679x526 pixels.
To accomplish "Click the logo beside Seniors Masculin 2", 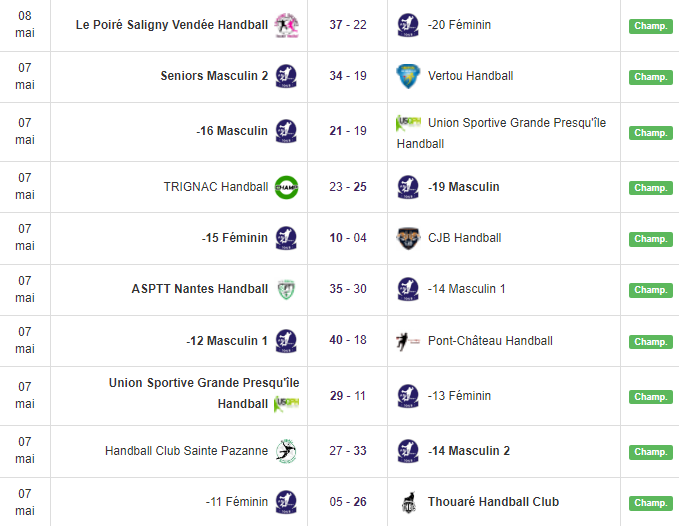I will 286,76.
